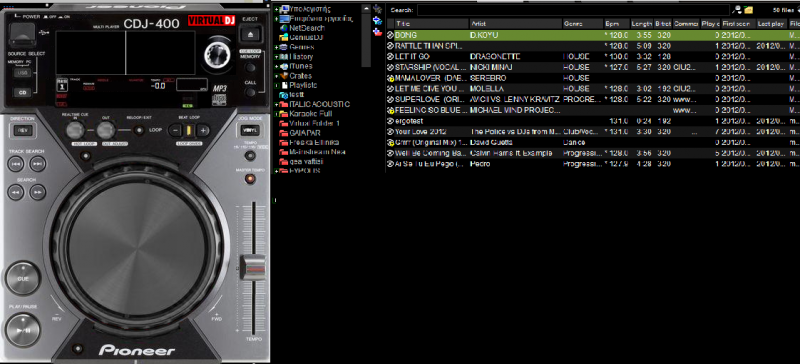Click the TEMPO slider handle
Screen dimensions: 800x364
[x=253, y=266]
